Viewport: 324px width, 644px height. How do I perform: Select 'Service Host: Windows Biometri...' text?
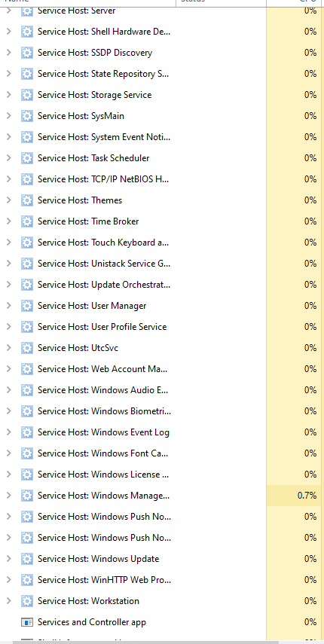click(x=104, y=411)
